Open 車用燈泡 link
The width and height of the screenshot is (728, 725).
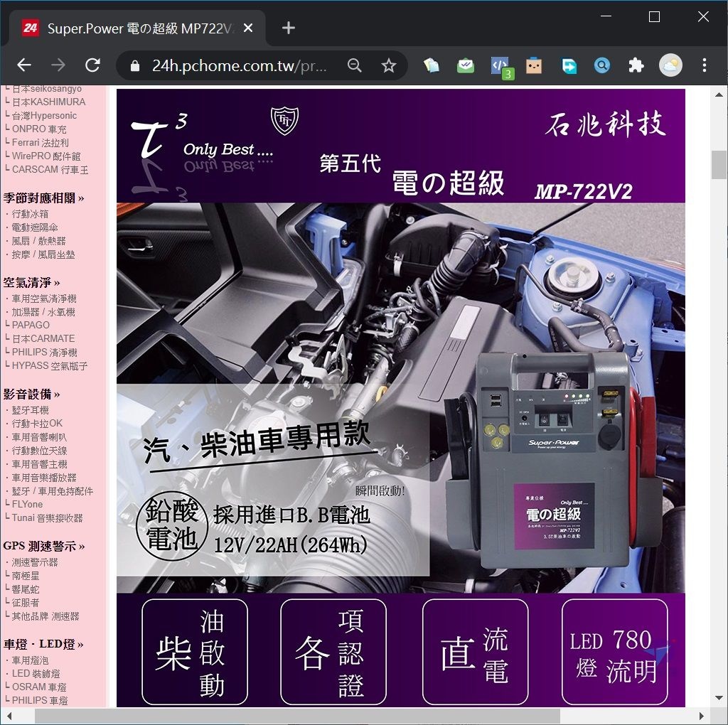coord(30,660)
